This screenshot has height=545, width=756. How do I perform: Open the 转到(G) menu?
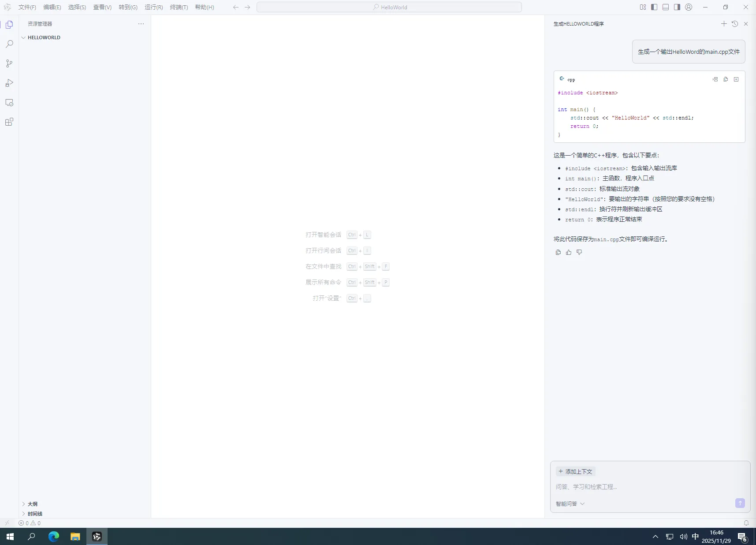click(128, 7)
